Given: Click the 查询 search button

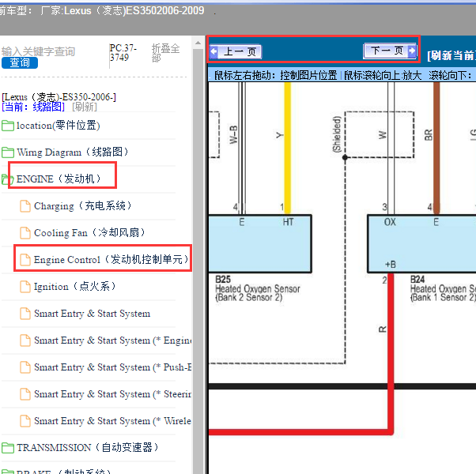Looking at the screenshot, I should click(x=20, y=62).
